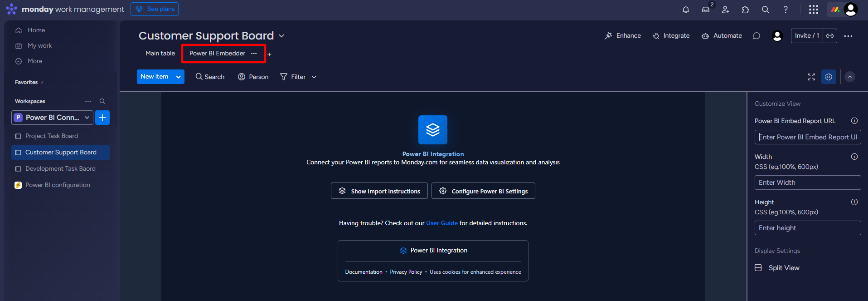Click the New item button
Screen dimensions: 868x301
pos(155,77)
